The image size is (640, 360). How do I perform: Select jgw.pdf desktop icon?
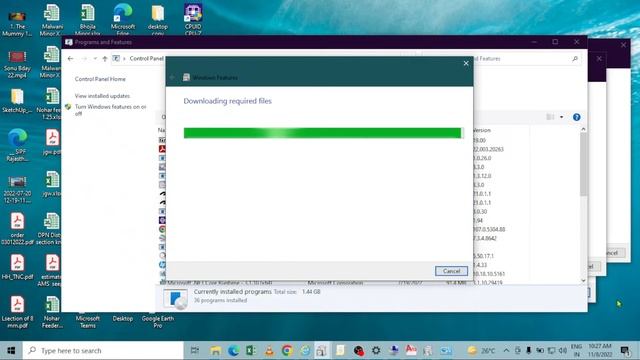(x=52, y=142)
